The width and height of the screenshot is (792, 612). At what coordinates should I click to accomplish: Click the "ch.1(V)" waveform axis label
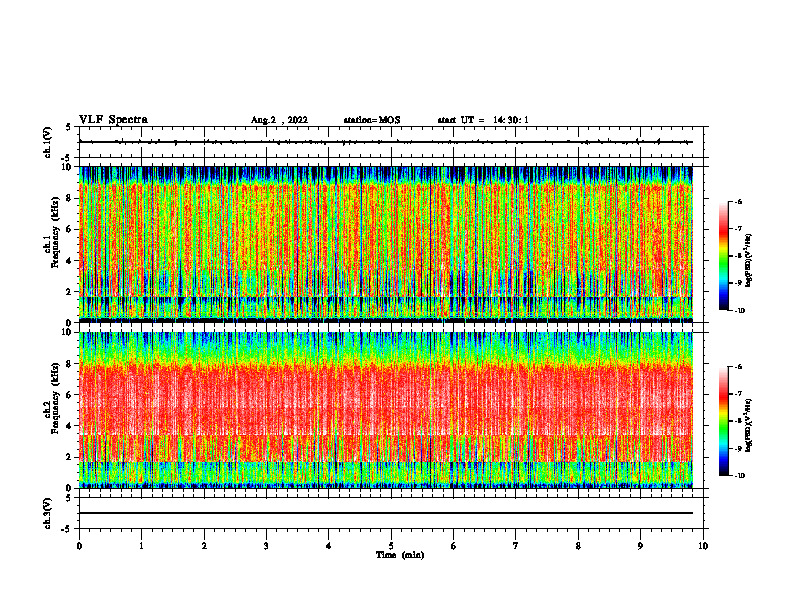click(x=48, y=142)
